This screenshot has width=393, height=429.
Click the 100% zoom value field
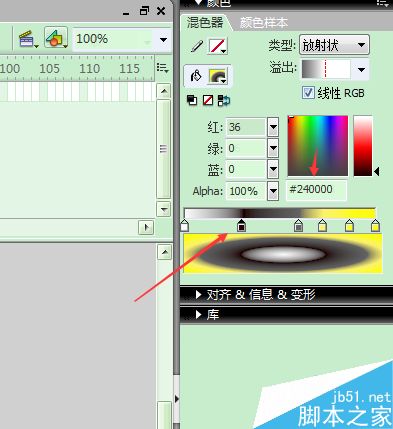click(x=113, y=39)
